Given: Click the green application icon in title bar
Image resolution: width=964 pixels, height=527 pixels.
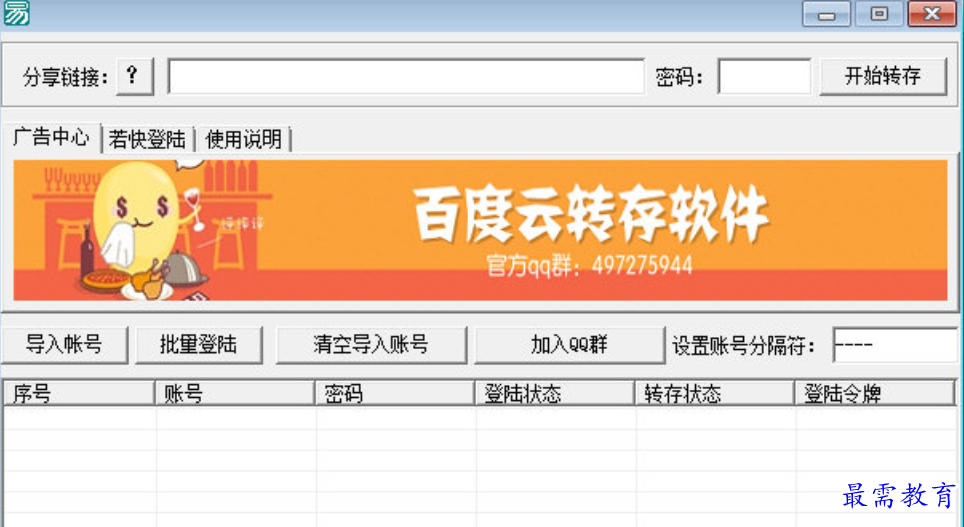Looking at the screenshot, I should point(16,13).
